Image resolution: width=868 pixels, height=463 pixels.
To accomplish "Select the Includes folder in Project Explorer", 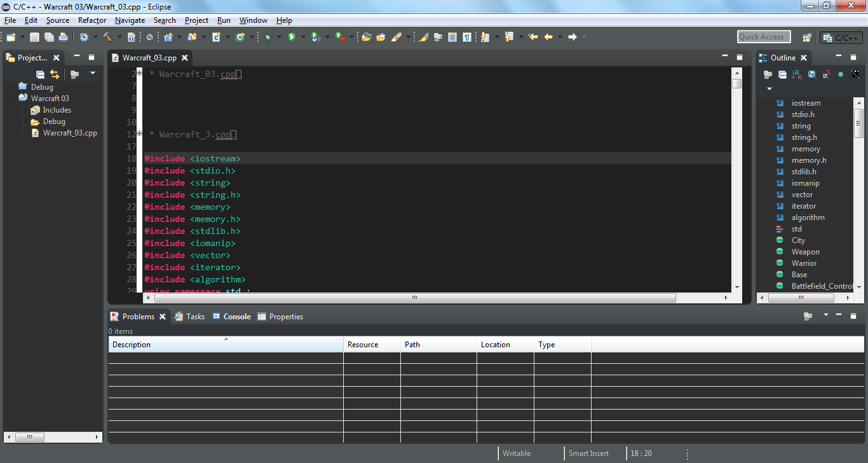I will click(x=51, y=110).
